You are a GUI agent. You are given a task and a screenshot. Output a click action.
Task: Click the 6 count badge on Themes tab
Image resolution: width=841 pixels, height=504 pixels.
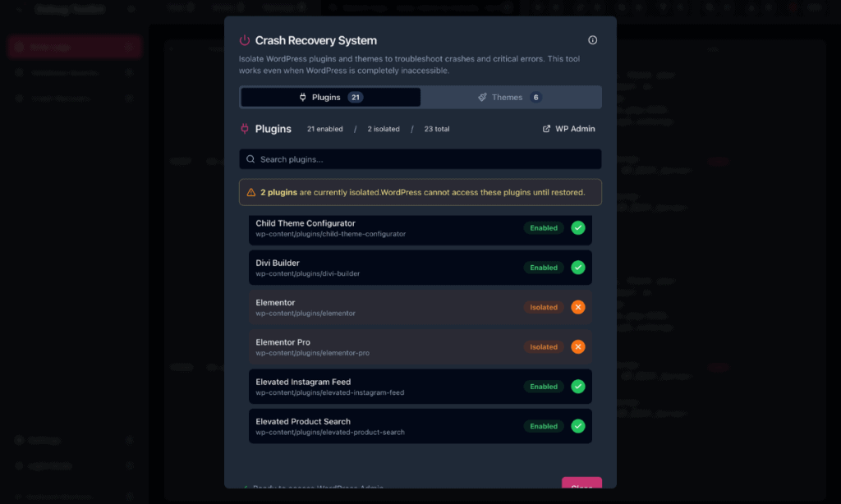point(535,97)
